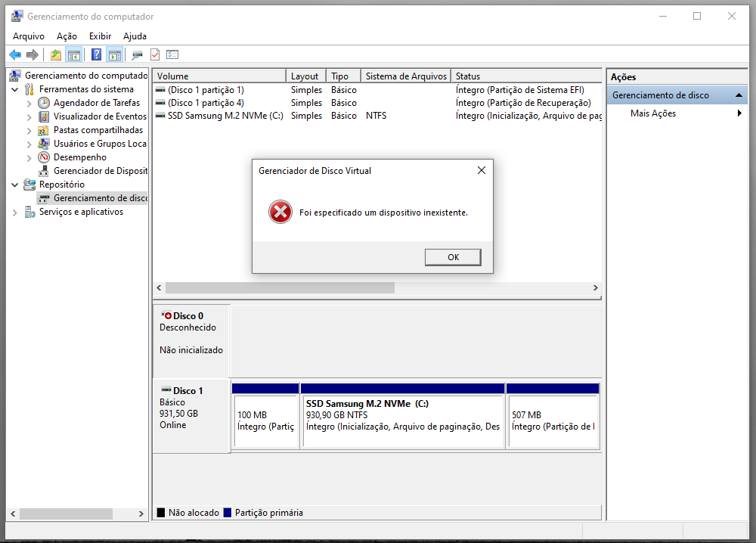
Task: Click the Disco 0 not-initialized disk icon
Action: 166,315
